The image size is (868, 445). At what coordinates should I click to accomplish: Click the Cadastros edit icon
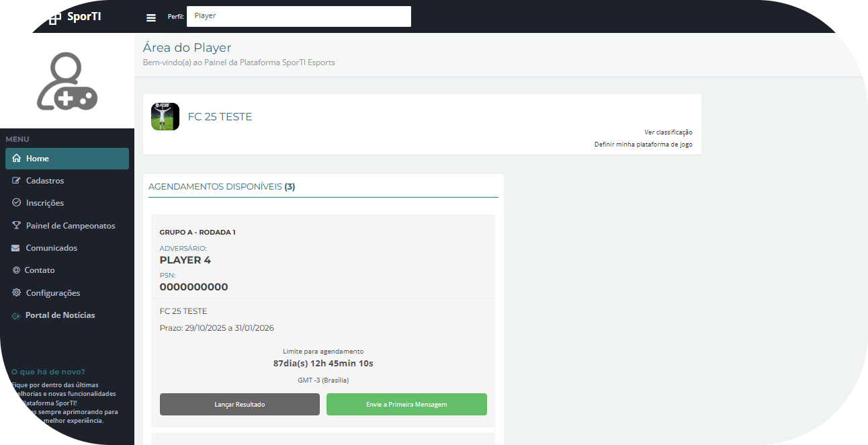pyautogui.click(x=17, y=181)
